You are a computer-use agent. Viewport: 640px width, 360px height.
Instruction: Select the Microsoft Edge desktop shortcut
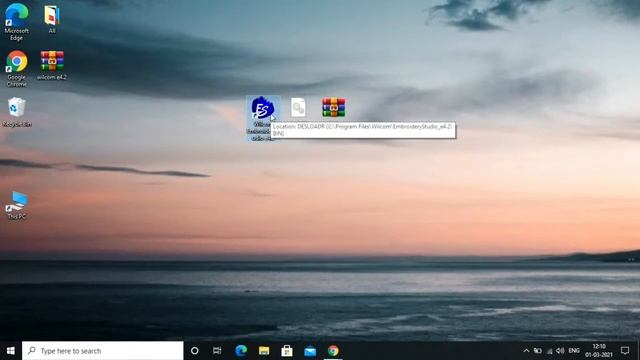click(x=17, y=22)
